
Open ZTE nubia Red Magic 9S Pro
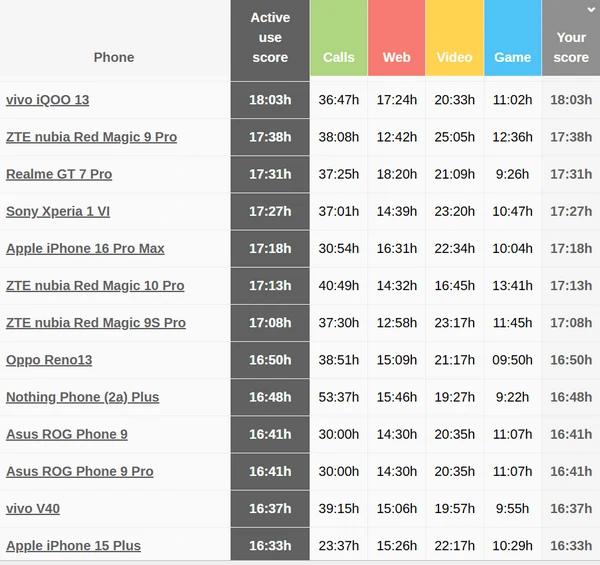[x=96, y=323]
